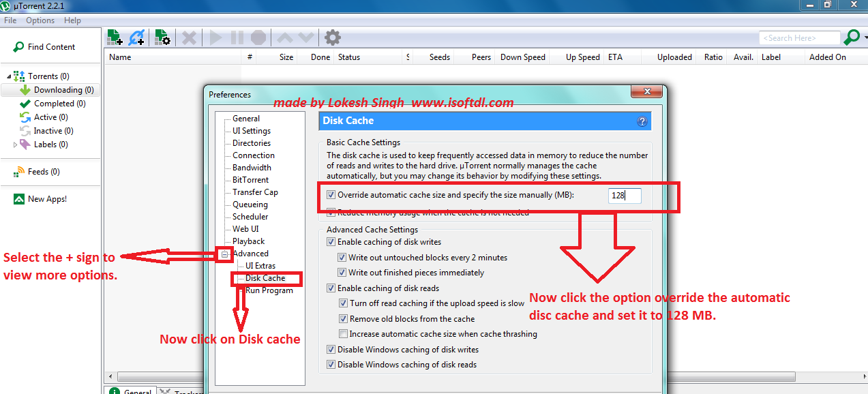
Task: Click the Stop torrent icon
Action: [x=258, y=37]
